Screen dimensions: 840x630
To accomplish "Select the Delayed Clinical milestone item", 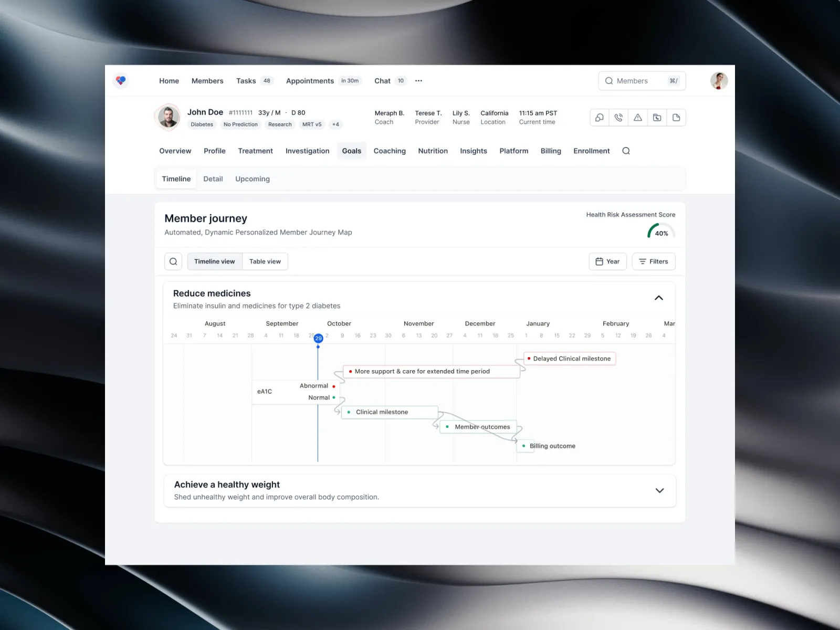I will (570, 359).
